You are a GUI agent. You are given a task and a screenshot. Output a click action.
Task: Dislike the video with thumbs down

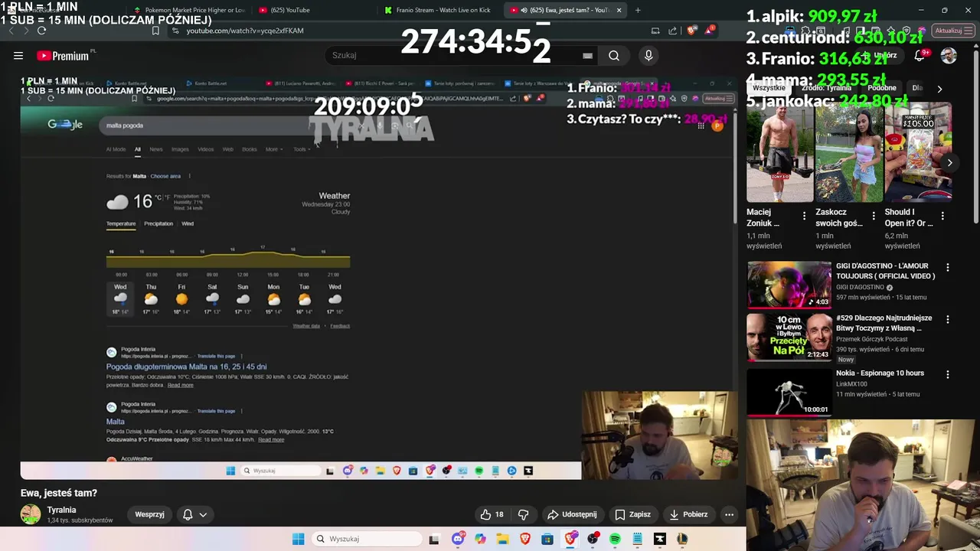tap(524, 514)
